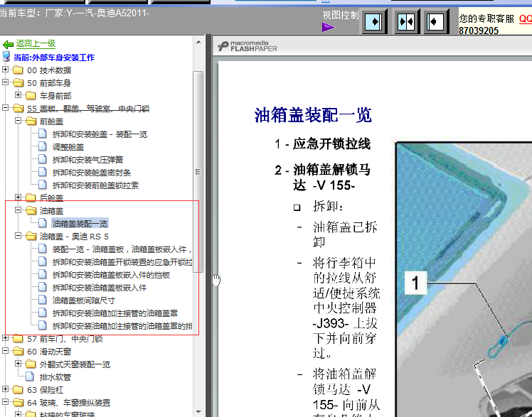This screenshot has height=417, width=532.
Task: Click tree panel scroll-up arrow
Action: (x=198, y=43)
